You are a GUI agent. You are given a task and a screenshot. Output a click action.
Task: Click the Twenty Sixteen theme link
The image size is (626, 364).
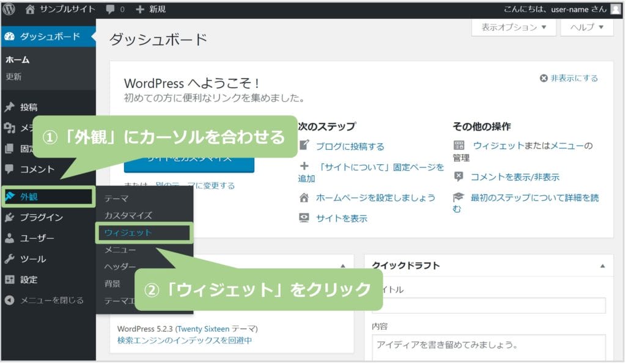pos(203,329)
